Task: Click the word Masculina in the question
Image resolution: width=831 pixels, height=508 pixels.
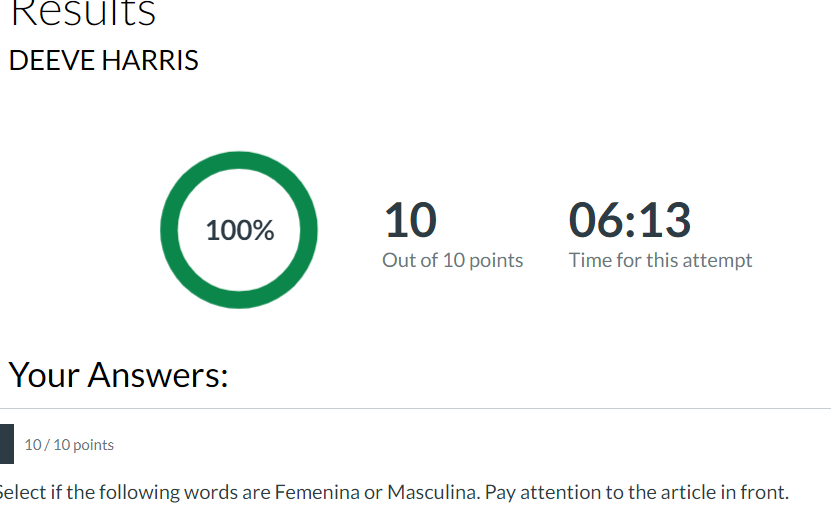Action: [434, 493]
